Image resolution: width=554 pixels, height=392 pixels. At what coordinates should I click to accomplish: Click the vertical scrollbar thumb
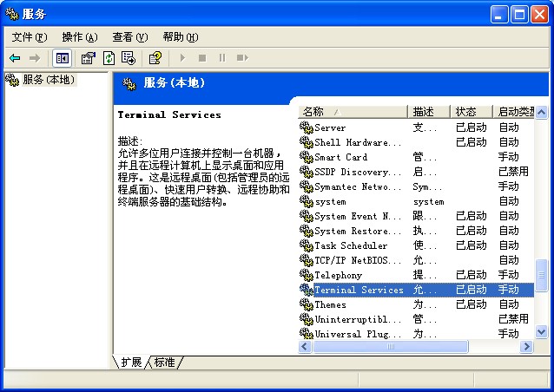click(x=541, y=275)
